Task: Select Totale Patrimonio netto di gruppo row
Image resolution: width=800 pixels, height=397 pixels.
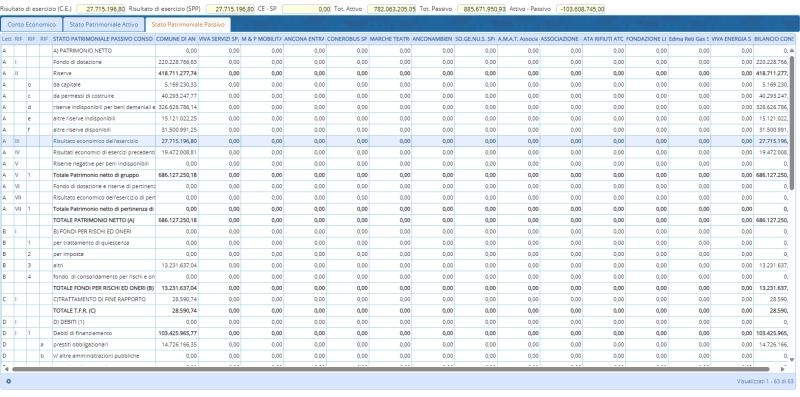Action: [395, 175]
